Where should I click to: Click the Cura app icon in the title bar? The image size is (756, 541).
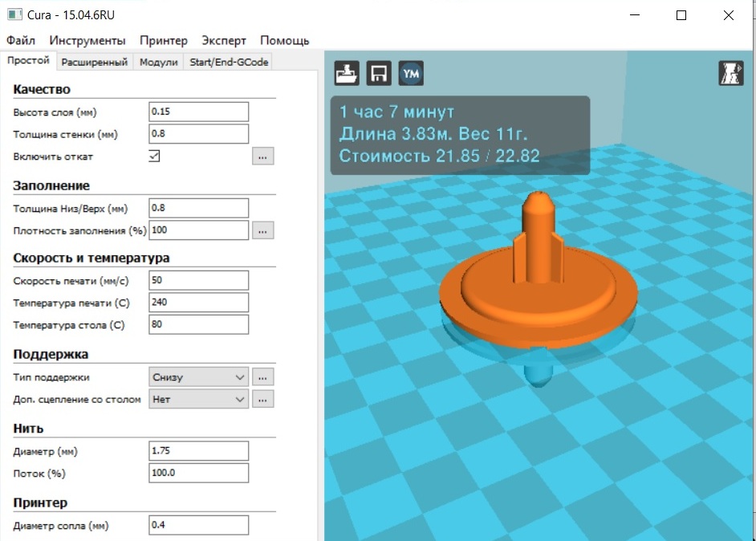point(14,14)
